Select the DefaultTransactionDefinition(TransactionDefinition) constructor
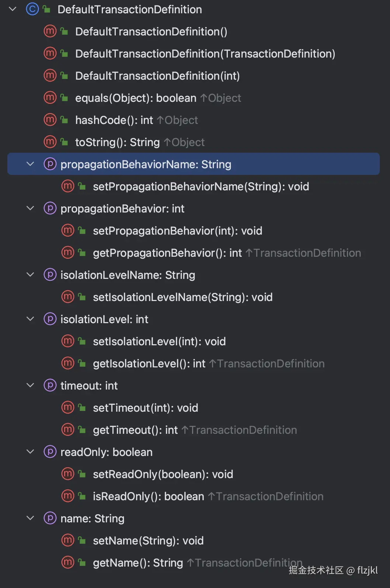Screen dimensions: 390x588 [205, 54]
